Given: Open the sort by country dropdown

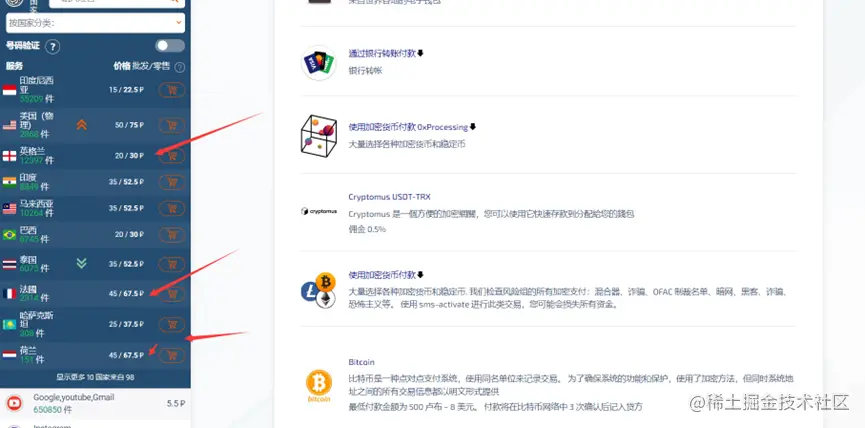Looking at the screenshot, I should 95,23.
